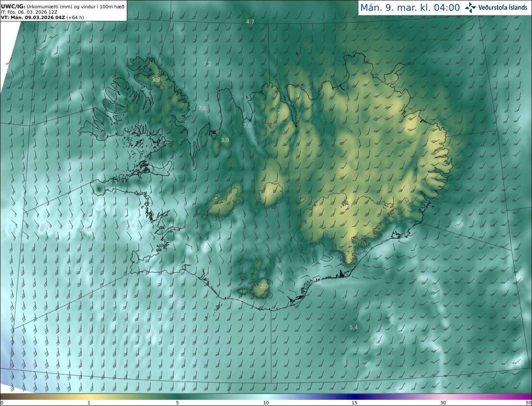Click the '15' tick label on the color scale
This screenshot has height=406, width=532.
[355, 403]
